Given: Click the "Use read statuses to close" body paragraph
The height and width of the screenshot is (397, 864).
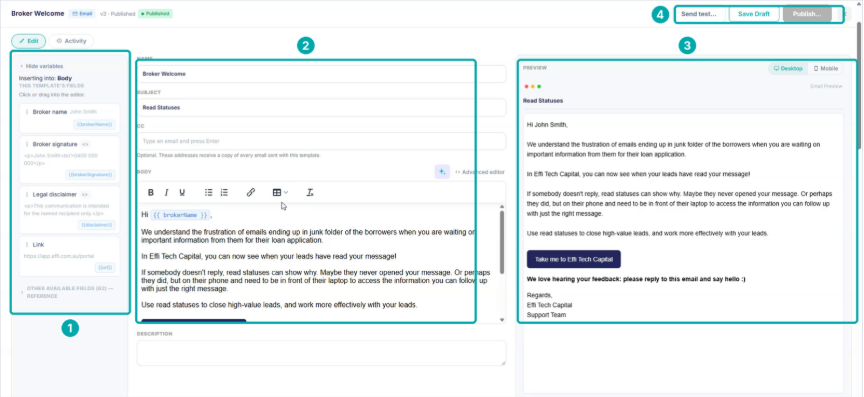Looking at the screenshot, I should [x=279, y=305].
